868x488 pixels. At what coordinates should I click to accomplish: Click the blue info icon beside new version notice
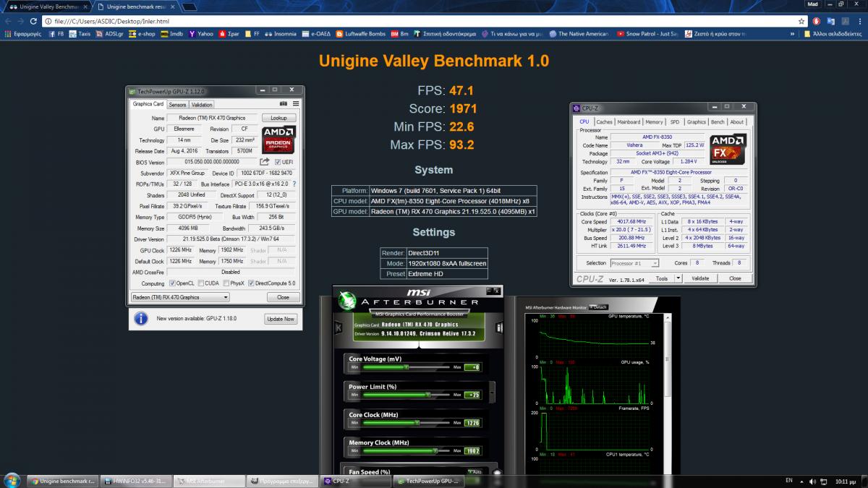[141, 318]
